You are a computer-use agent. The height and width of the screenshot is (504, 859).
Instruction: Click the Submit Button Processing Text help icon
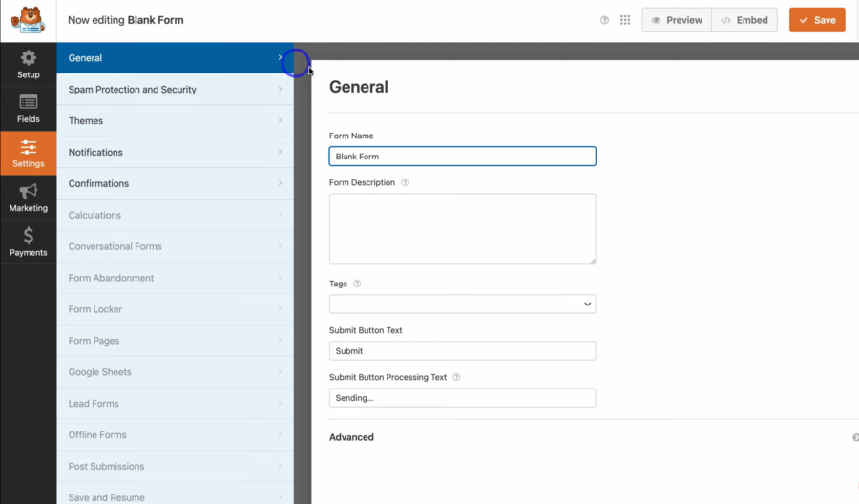click(x=456, y=377)
